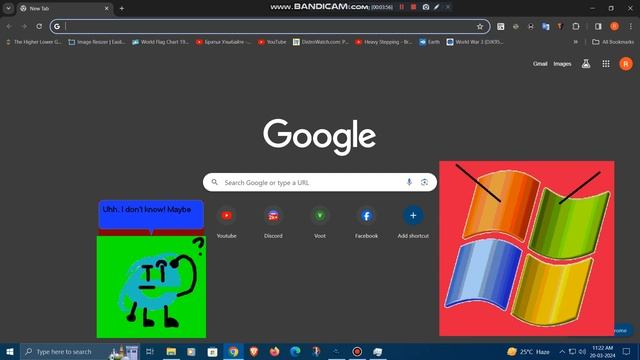This screenshot has width=640, height=360.
Task: Open File Explorer from the taskbar
Action: pos(171,351)
